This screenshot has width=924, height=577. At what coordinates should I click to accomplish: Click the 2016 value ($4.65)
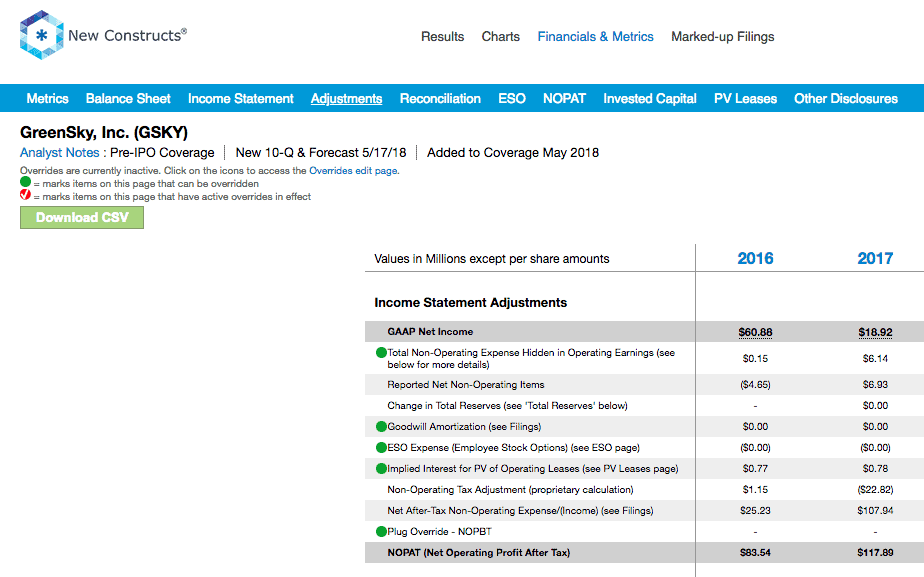[x=755, y=384]
